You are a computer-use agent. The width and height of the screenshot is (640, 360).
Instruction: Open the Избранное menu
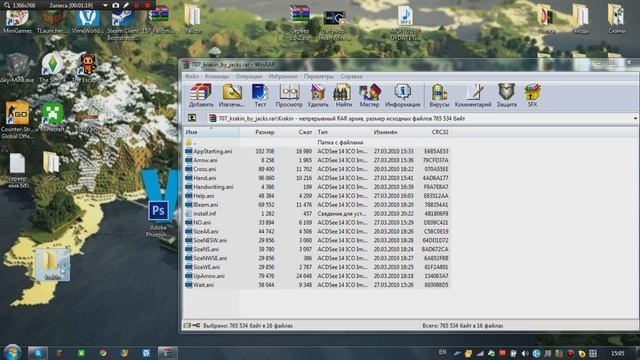pos(283,76)
